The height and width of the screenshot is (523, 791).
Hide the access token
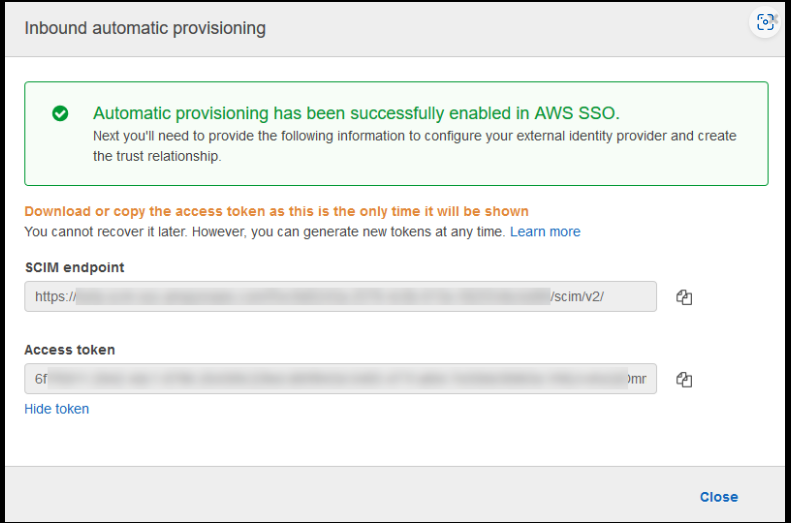[56, 409]
